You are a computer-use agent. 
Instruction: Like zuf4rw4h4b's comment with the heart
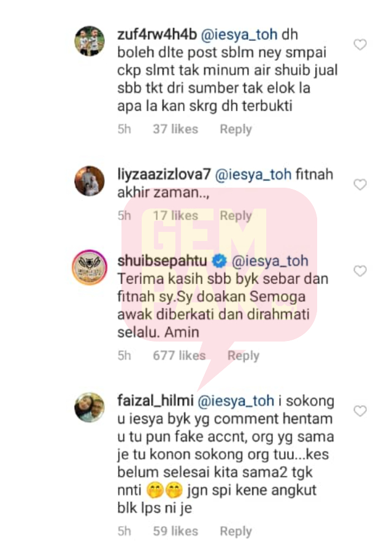(x=360, y=44)
